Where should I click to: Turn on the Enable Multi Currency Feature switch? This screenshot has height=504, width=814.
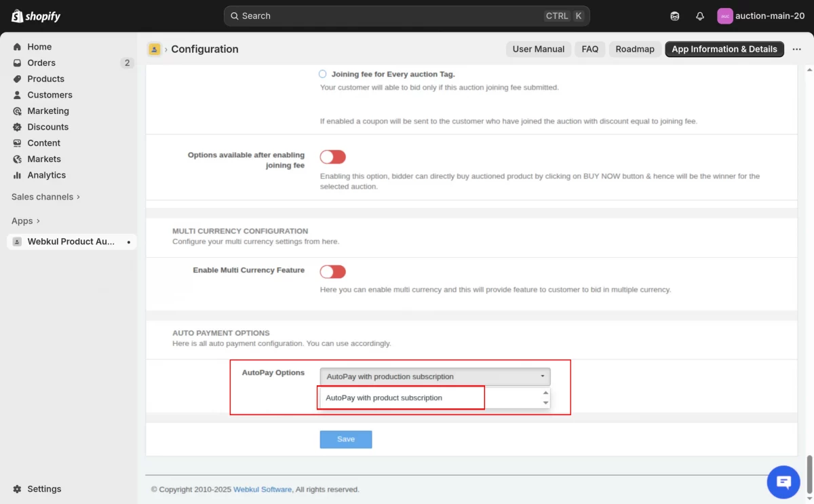point(332,271)
